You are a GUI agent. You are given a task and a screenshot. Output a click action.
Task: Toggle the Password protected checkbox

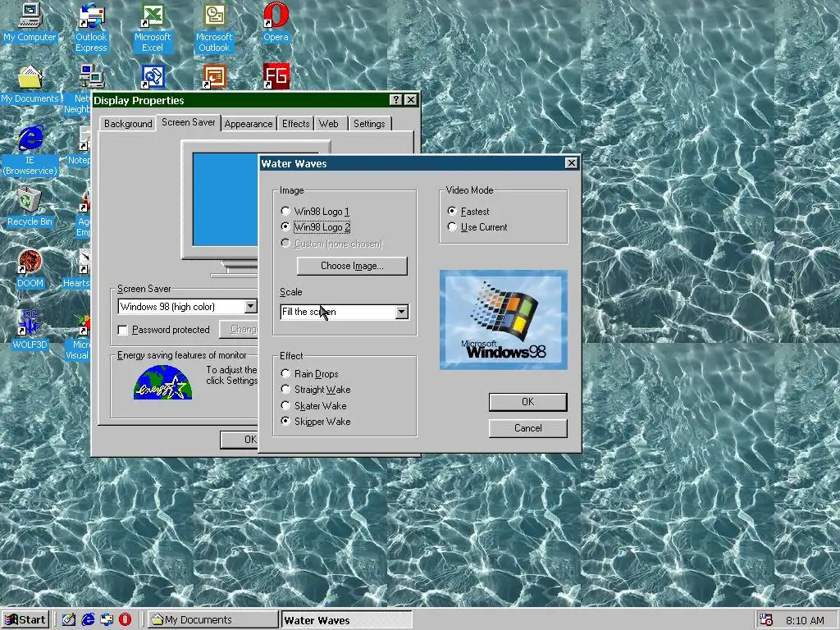coord(123,330)
